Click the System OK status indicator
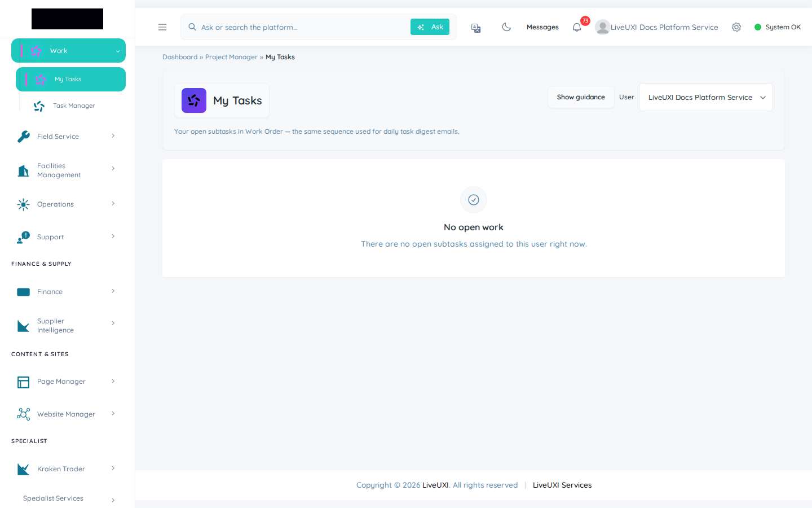This screenshot has height=508, width=812. (x=778, y=27)
